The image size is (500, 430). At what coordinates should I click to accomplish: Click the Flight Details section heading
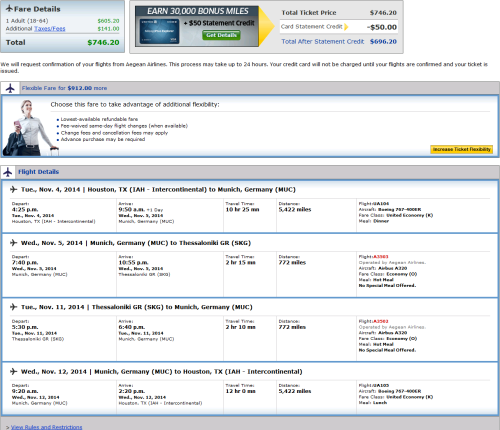[x=38, y=172]
